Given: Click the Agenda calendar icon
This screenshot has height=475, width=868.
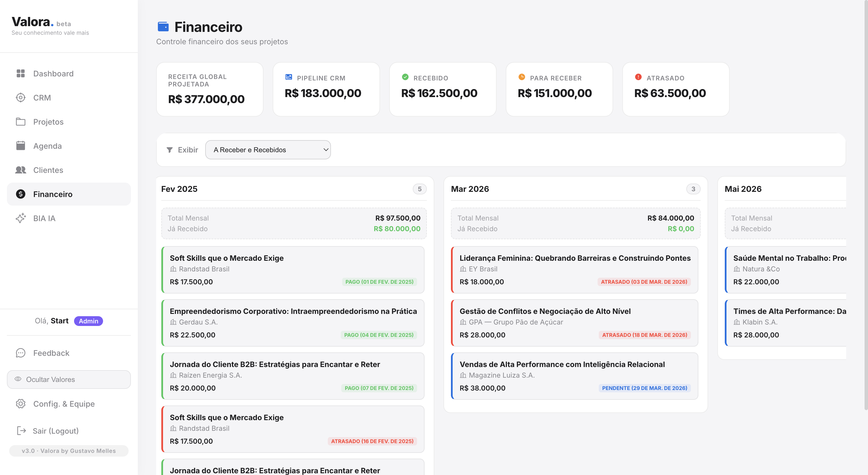Looking at the screenshot, I should [21, 146].
